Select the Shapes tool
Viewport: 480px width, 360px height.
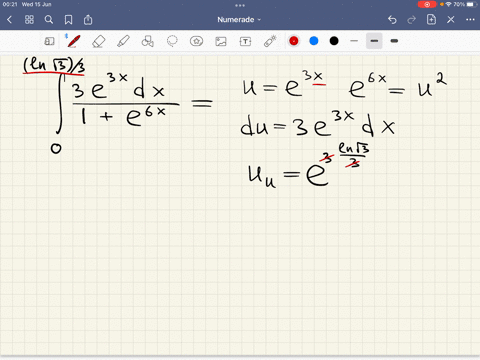(x=147, y=41)
